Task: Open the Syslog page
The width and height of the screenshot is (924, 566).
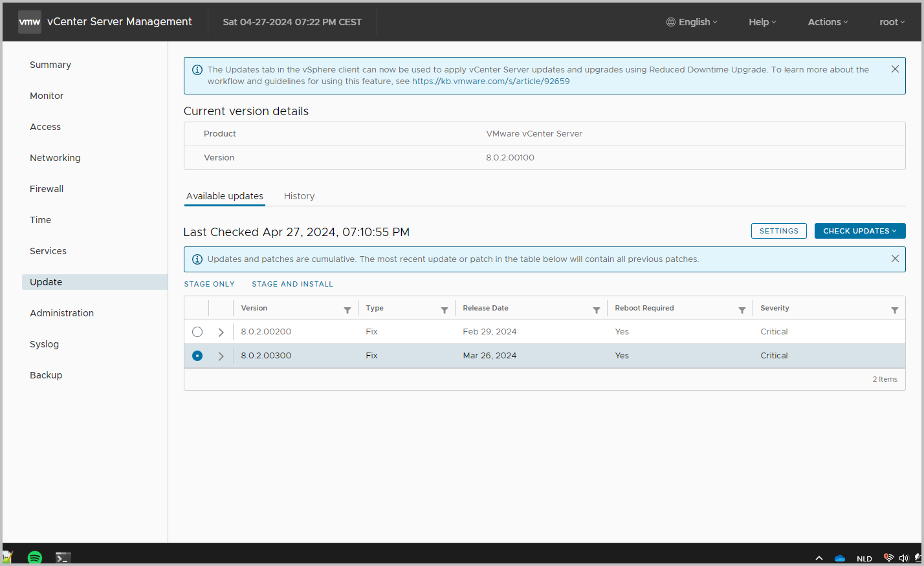Action: (44, 344)
